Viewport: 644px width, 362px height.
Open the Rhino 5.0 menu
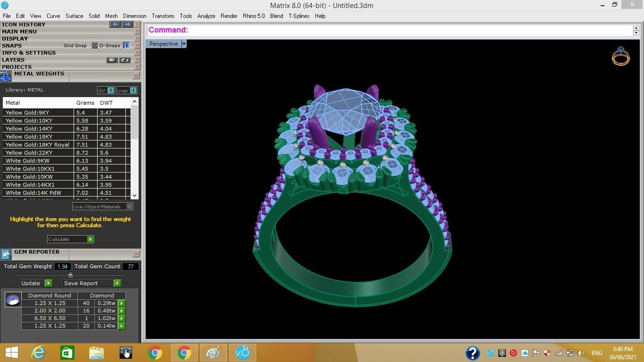[254, 16]
